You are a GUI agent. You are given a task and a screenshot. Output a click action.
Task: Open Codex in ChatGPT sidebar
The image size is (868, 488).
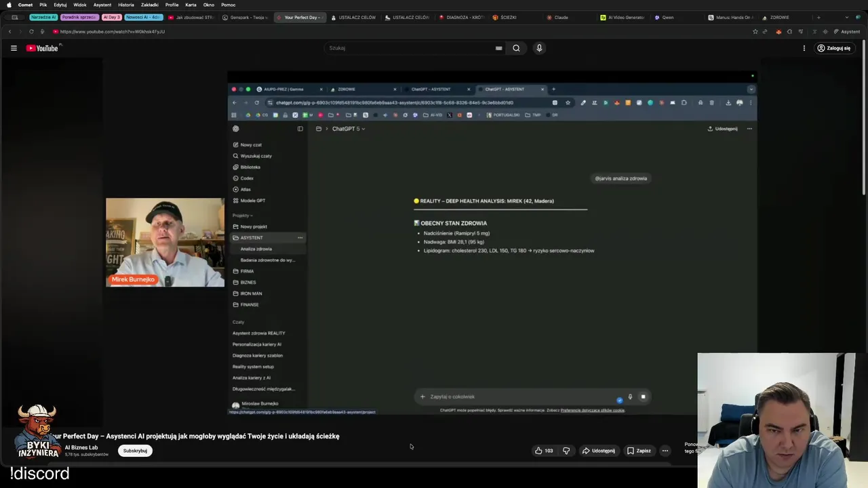(243, 178)
